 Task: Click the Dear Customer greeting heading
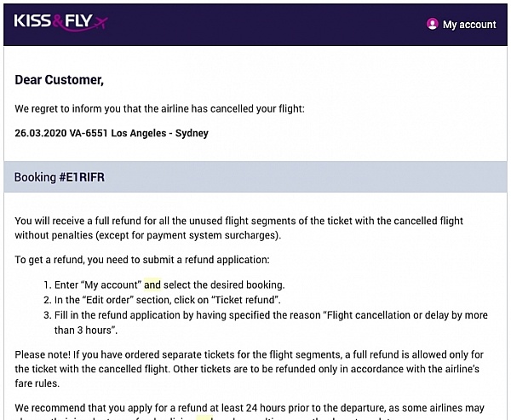pyautogui.click(x=60, y=80)
